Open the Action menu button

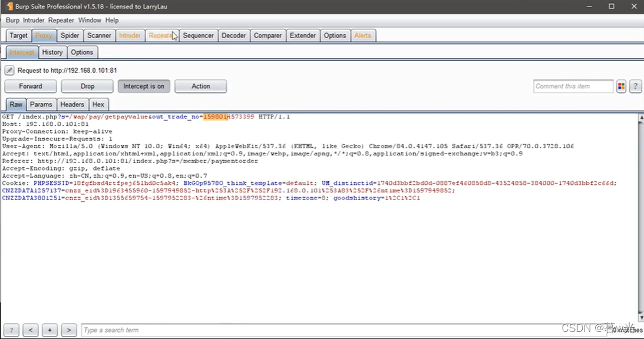(200, 86)
